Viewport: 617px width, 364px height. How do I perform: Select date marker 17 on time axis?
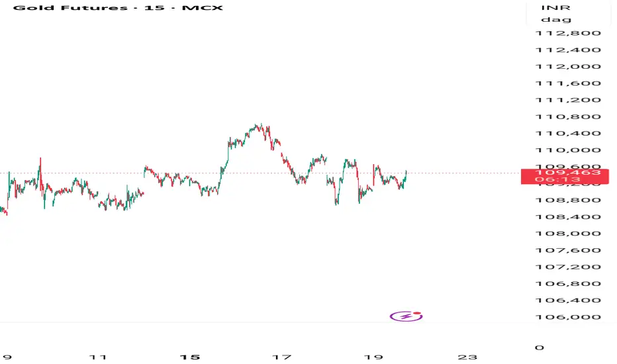pos(282,357)
